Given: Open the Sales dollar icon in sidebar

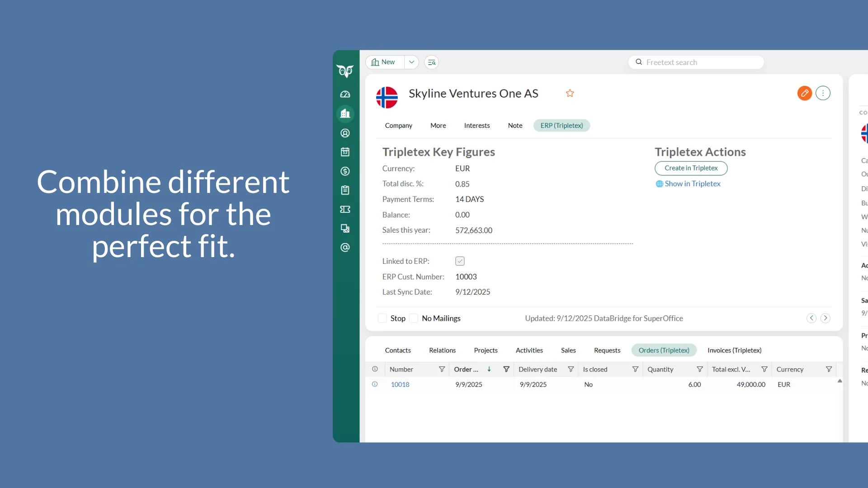Looking at the screenshot, I should coord(345,171).
